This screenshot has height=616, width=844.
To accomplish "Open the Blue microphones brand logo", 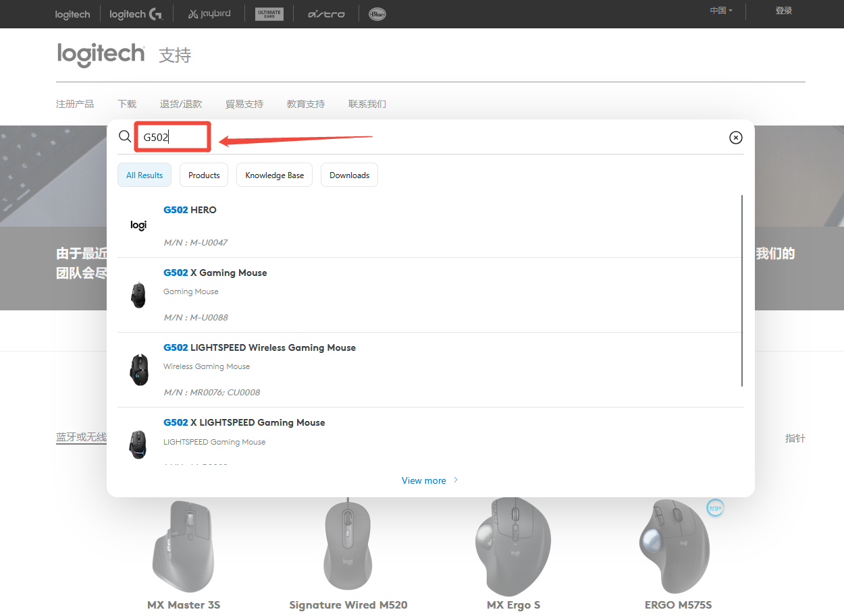I will pyautogui.click(x=377, y=14).
